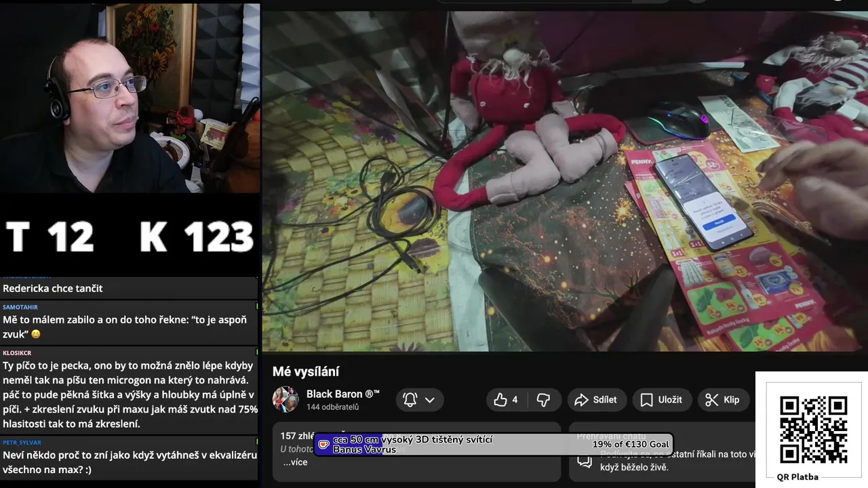Like the video with thumbs-up button
Image resolution: width=868 pixels, height=488 pixels.
(x=507, y=400)
